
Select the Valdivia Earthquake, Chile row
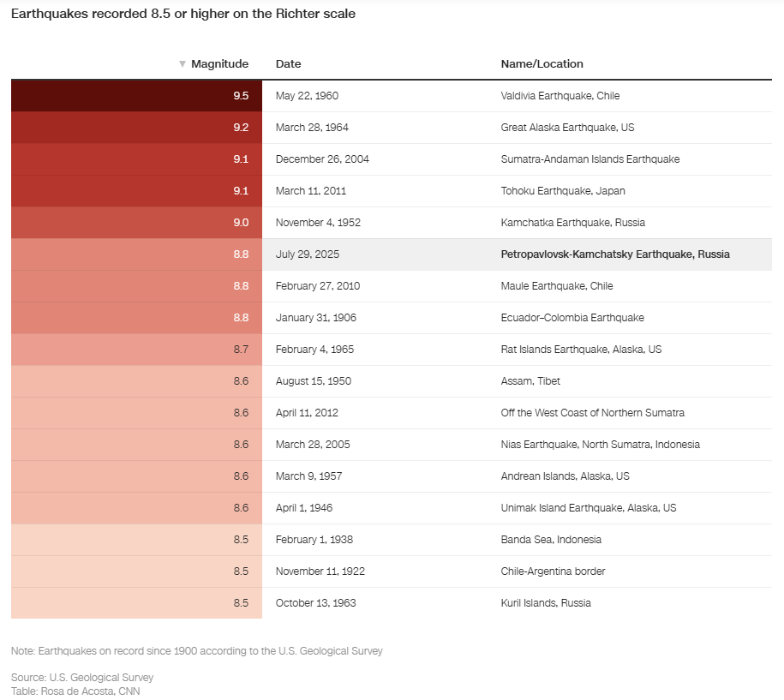[x=560, y=96]
